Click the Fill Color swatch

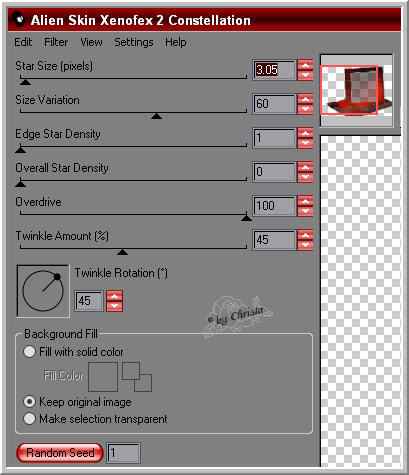103,377
